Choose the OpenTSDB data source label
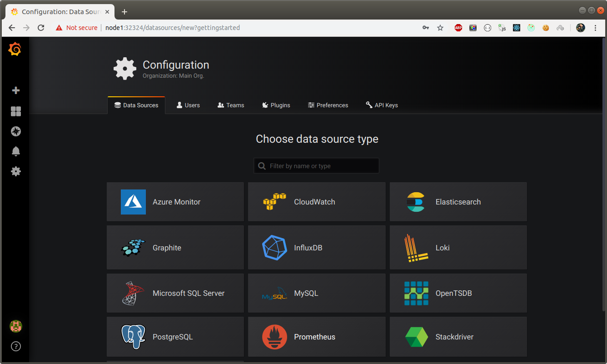607x364 pixels. click(454, 293)
